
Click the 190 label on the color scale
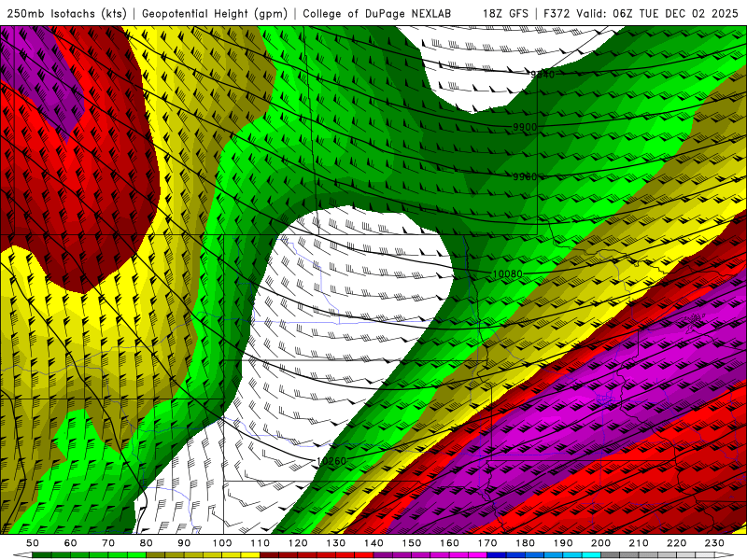point(564,543)
